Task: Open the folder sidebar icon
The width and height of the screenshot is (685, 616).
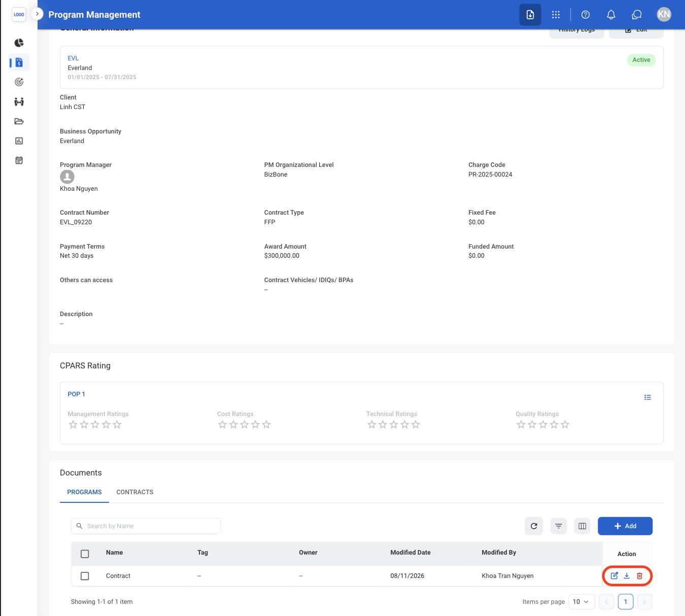Action: [19, 121]
